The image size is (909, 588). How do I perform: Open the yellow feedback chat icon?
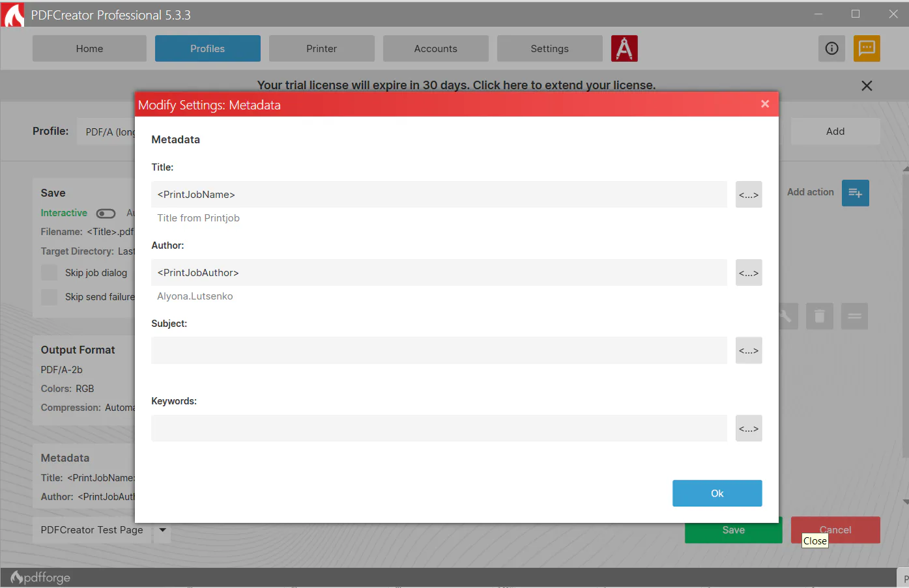pos(867,48)
